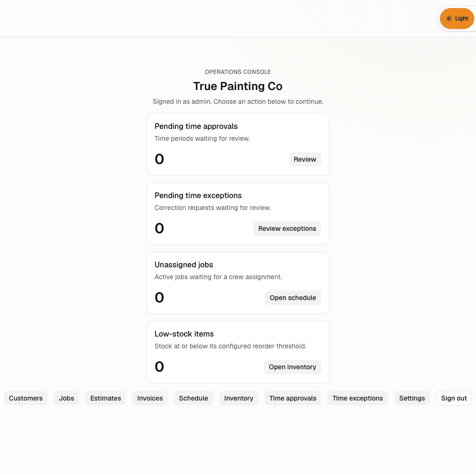Open the Invoices section
Screen dimensions: 476x474
pyautogui.click(x=150, y=398)
